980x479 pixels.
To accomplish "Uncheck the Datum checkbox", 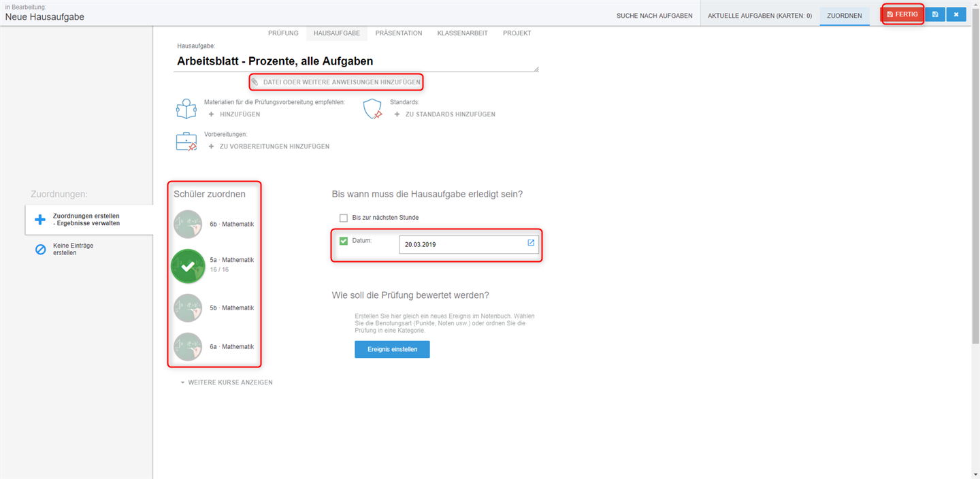I will [x=344, y=241].
